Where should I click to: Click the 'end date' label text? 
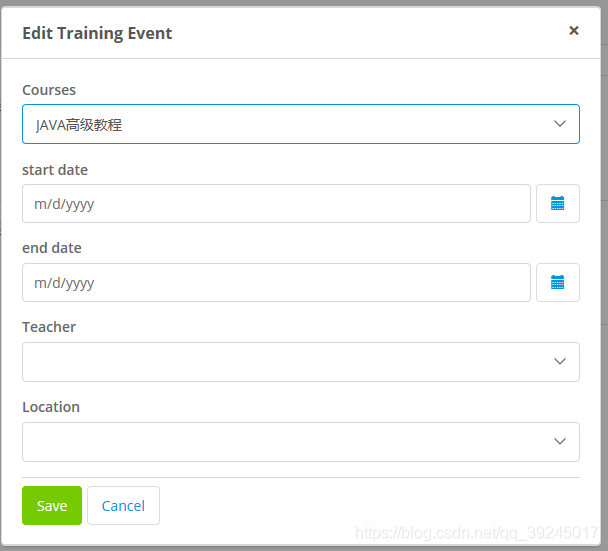pyautogui.click(x=52, y=248)
